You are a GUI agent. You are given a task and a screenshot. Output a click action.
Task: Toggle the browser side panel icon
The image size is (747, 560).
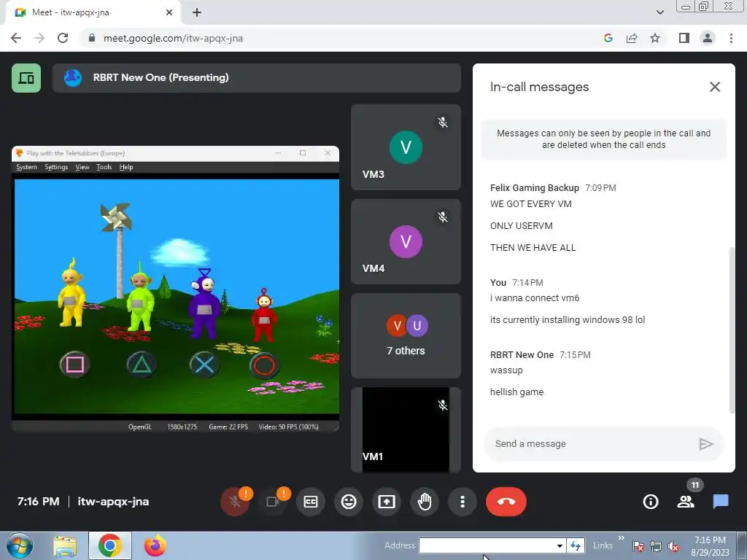(684, 38)
